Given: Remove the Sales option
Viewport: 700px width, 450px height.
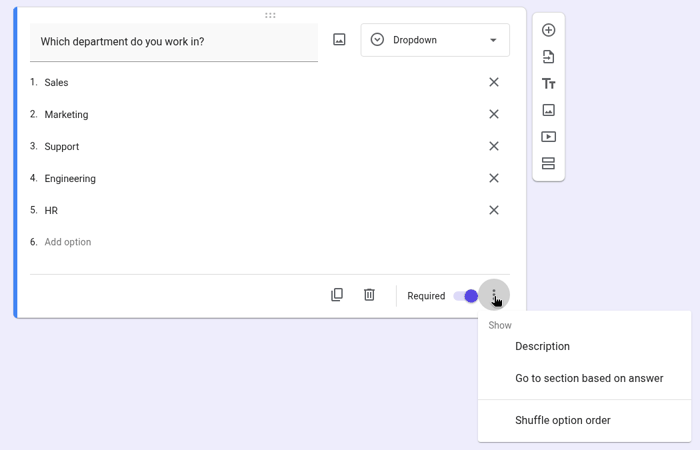Looking at the screenshot, I should 494,82.
